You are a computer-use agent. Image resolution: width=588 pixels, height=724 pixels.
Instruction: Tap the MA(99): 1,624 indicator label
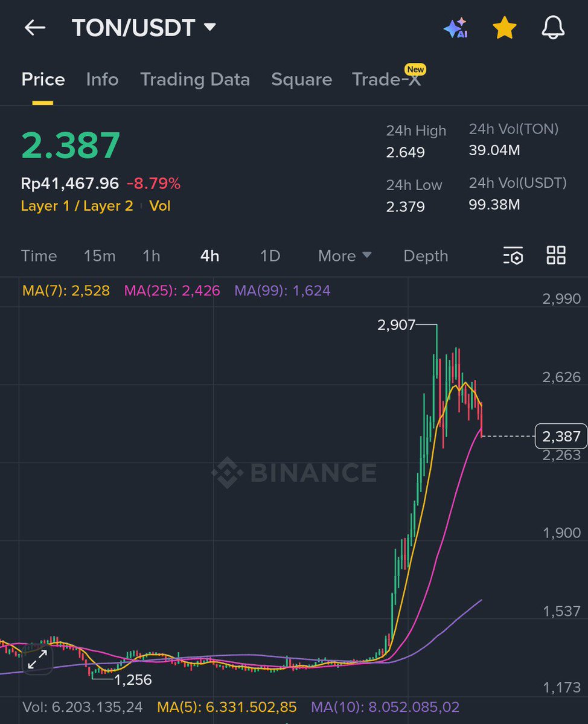[x=283, y=290]
